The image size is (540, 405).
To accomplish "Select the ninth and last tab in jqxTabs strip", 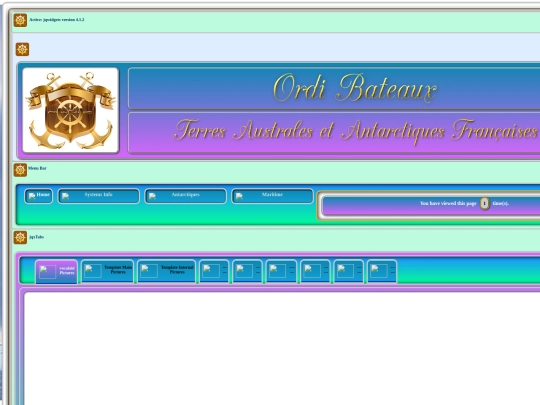I will [x=382, y=271].
